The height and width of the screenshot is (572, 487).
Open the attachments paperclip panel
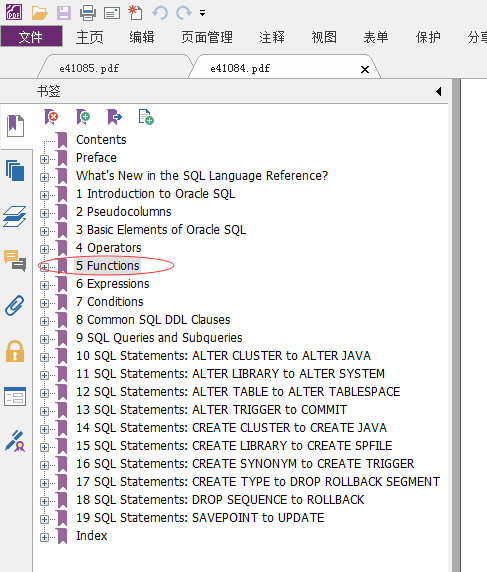click(15, 306)
